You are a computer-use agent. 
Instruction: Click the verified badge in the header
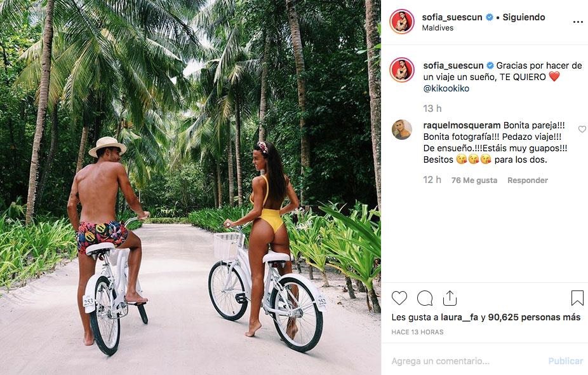point(490,18)
